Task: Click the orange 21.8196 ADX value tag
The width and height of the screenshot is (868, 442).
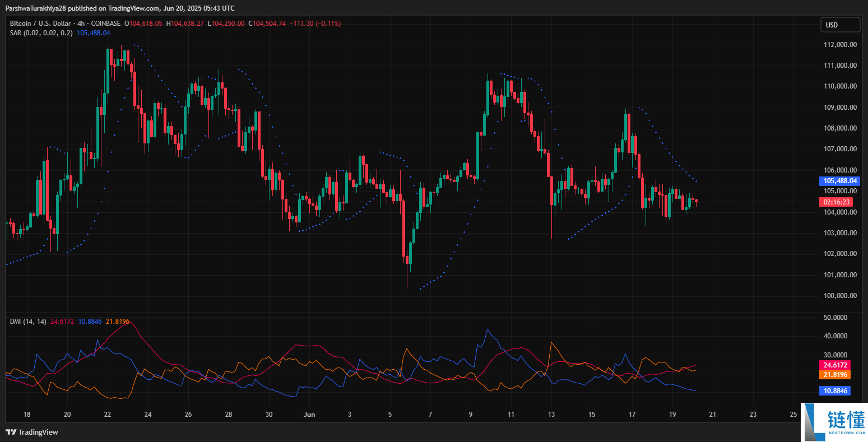Action: (834, 375)
